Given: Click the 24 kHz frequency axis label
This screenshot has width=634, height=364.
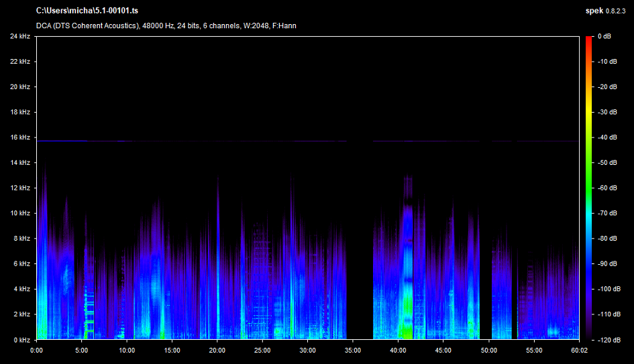Looking at the screenshot, I should 19,36.
